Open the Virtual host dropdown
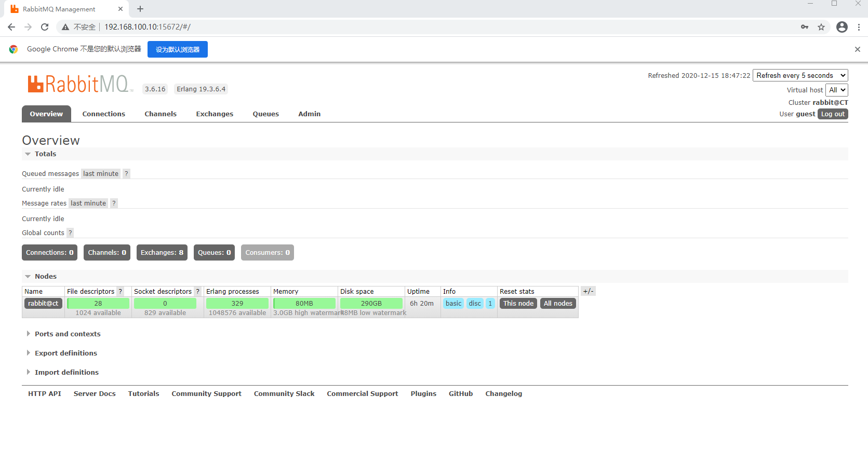This screenshot has height=451, width=868. click(836, 90)
